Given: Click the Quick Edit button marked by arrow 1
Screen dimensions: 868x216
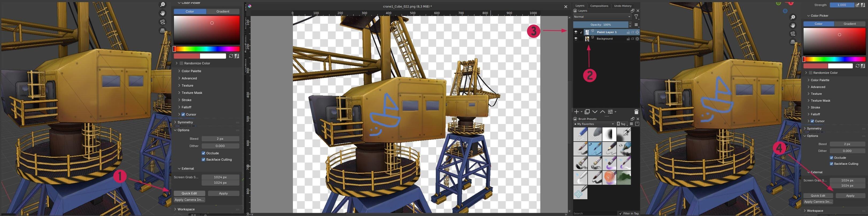Looking at the screenshot, I should tap(189, 193).
